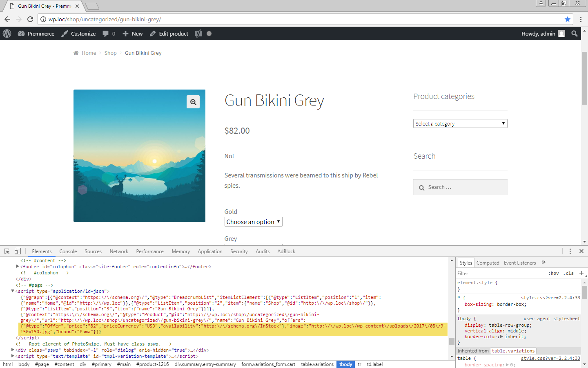Click the page vertical scrollbar thumb
The height and width of the screenshot is (368, 588).
[584, 78]
